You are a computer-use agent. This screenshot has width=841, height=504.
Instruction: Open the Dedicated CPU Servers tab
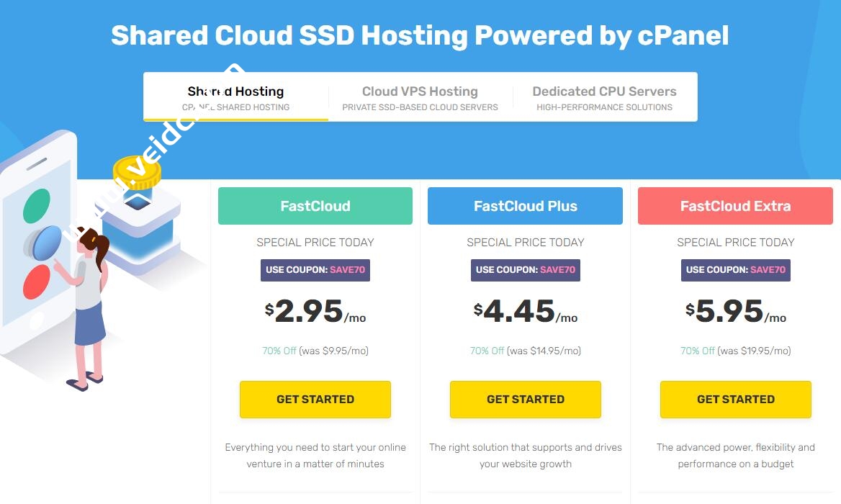(604, 98)
